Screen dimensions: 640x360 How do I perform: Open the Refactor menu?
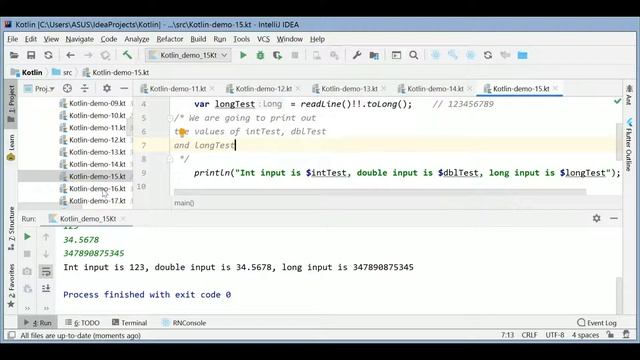pyautogui.click(x=170, y=39)
